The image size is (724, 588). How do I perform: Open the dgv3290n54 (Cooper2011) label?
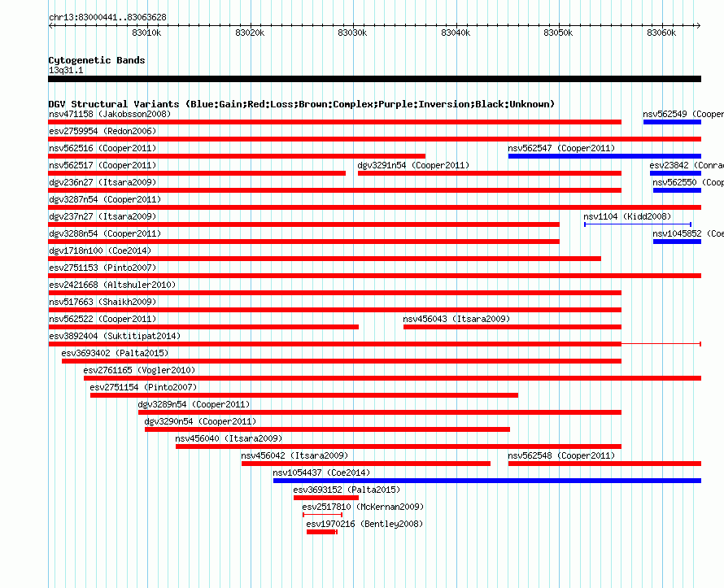(x=200, y=421)
